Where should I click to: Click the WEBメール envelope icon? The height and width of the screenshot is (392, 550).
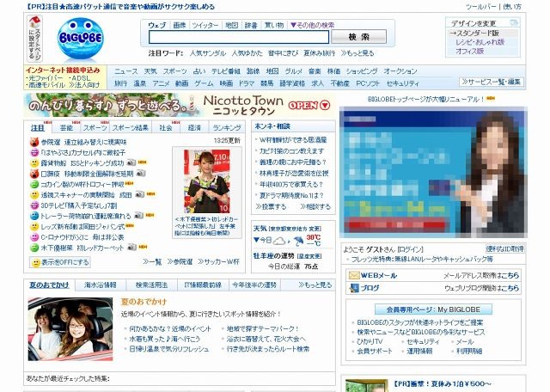[x=353, y=275]
